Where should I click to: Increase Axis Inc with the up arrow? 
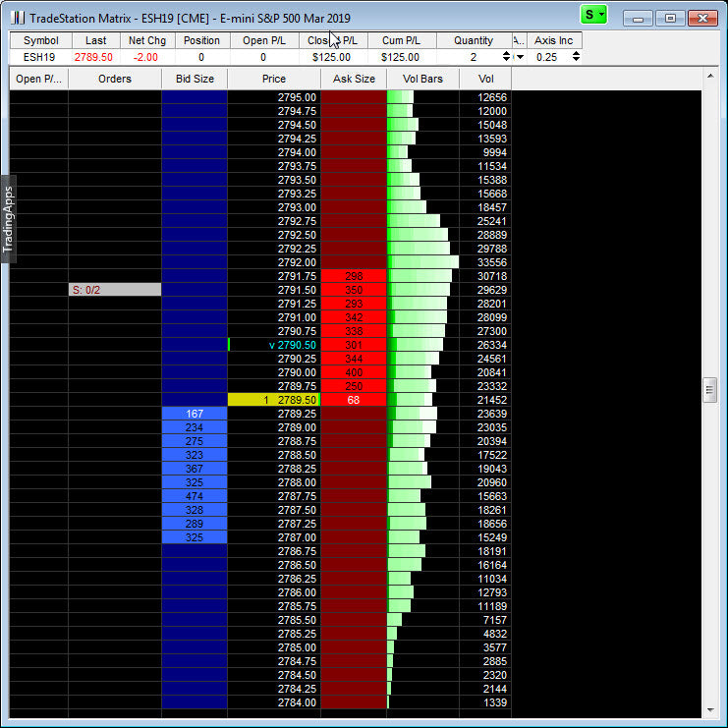576,53
